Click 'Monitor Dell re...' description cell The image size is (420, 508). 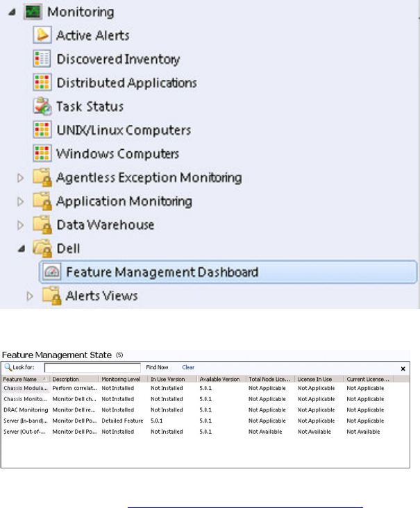[x=74, y=410]
